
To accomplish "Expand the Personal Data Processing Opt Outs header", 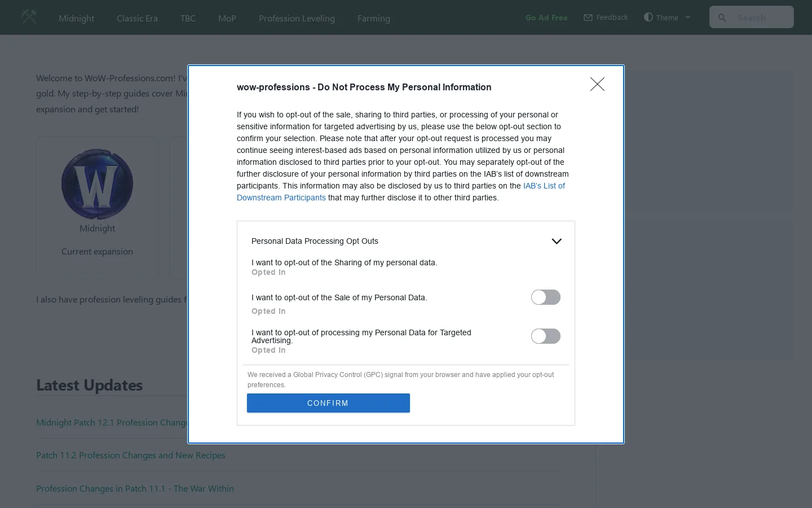I will pyautogui.click(x=406, y=241).
